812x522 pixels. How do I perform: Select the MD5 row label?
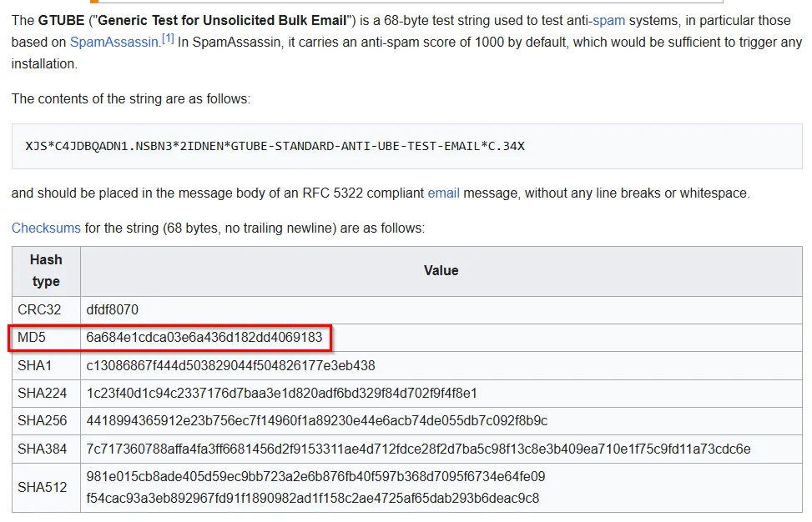pyautogui.click(x=32, y=338)
